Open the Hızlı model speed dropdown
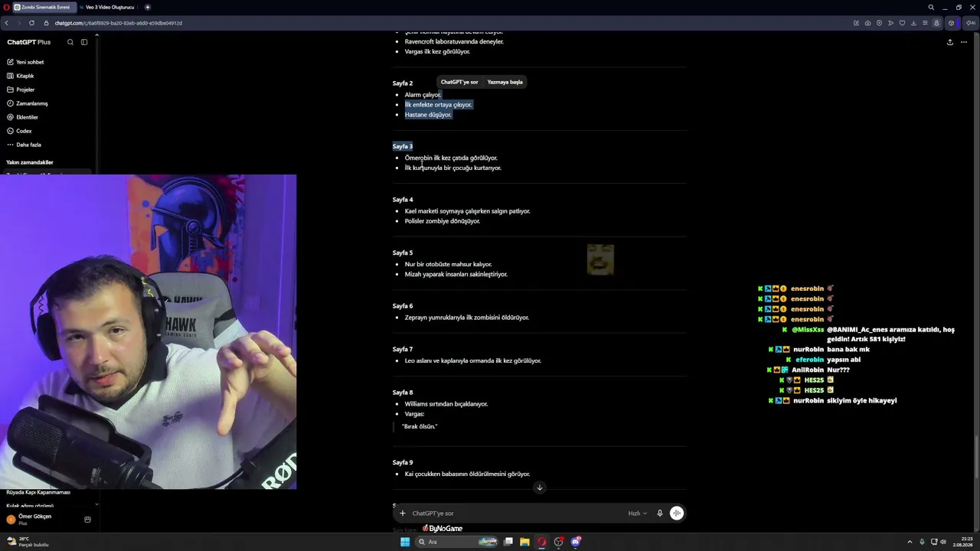The width and height of the screenshot is (980, 551). click(637, 514)
